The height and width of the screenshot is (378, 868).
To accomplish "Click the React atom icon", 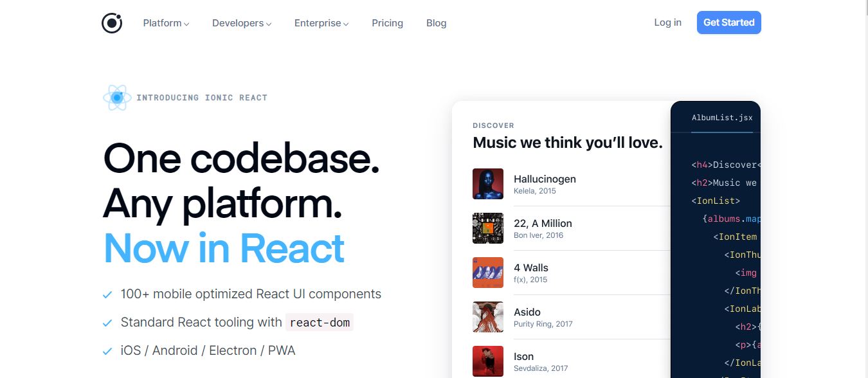I will tap(117, 98).
